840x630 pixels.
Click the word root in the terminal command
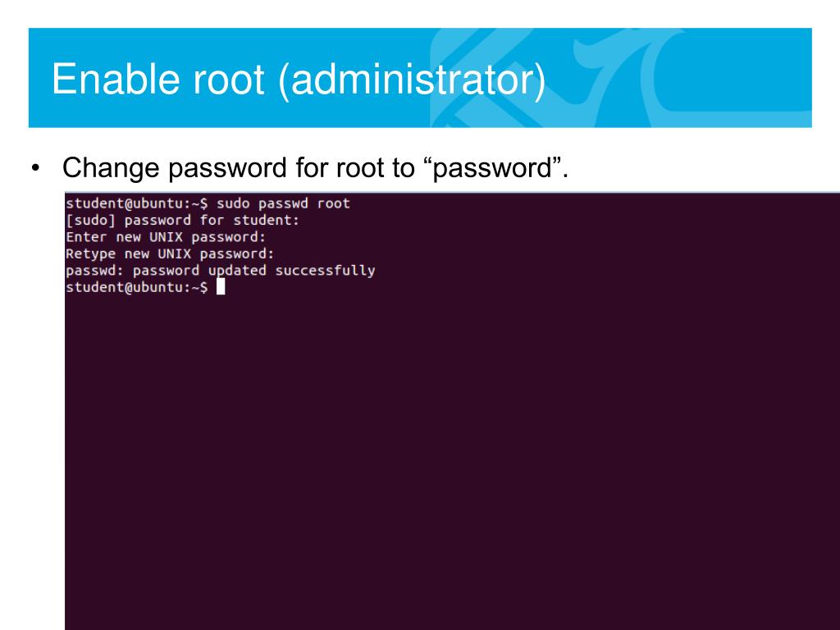point(333,203)
